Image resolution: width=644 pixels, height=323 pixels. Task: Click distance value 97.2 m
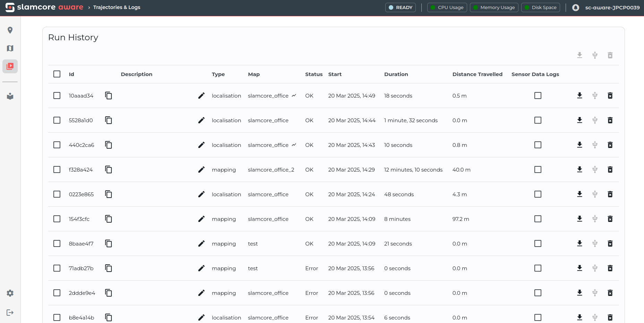click(x=461, y=219)
